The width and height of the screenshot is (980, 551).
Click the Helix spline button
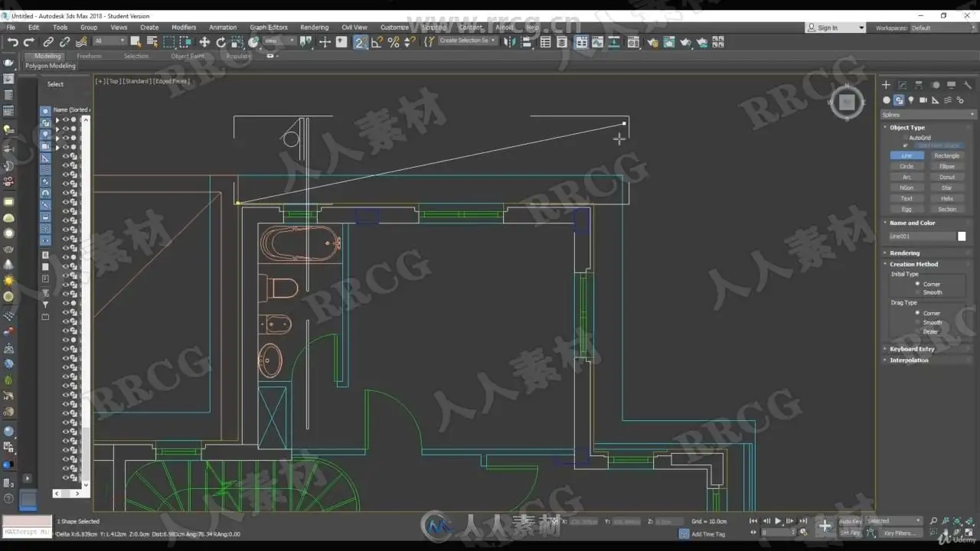[x=947, y=198]
